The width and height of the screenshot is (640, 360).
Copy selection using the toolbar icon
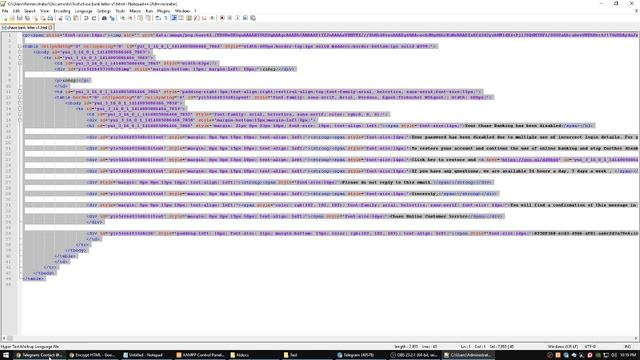pyautogui.click(x=68, y=18)
